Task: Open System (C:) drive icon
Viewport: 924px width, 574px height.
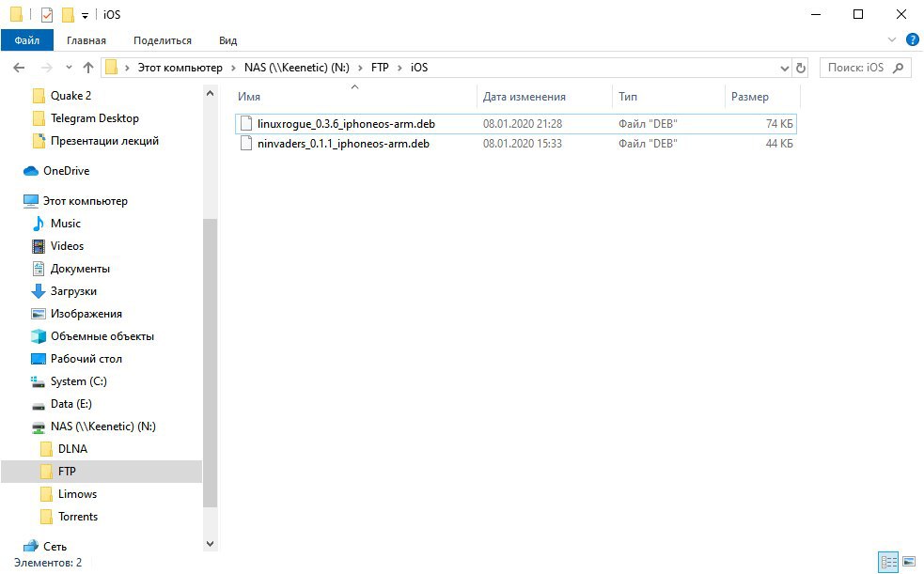Action: click(39, 381)
